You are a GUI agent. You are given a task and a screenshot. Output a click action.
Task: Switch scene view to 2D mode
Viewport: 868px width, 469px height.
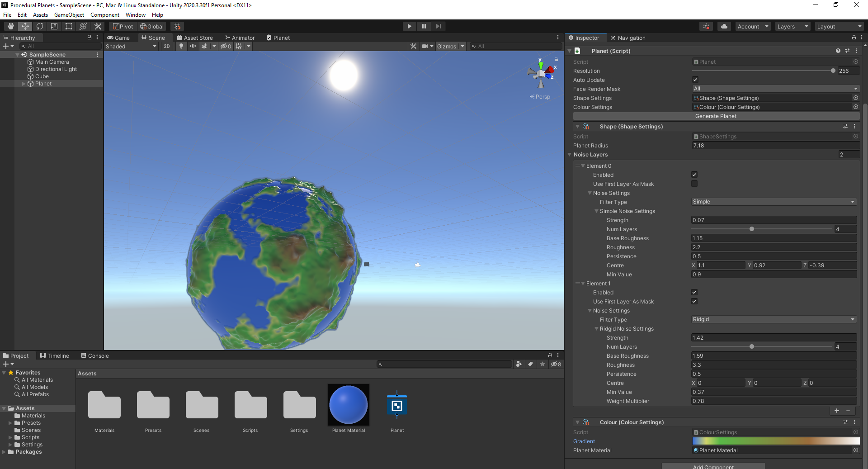pyautogui.click(x=166, y=46)
